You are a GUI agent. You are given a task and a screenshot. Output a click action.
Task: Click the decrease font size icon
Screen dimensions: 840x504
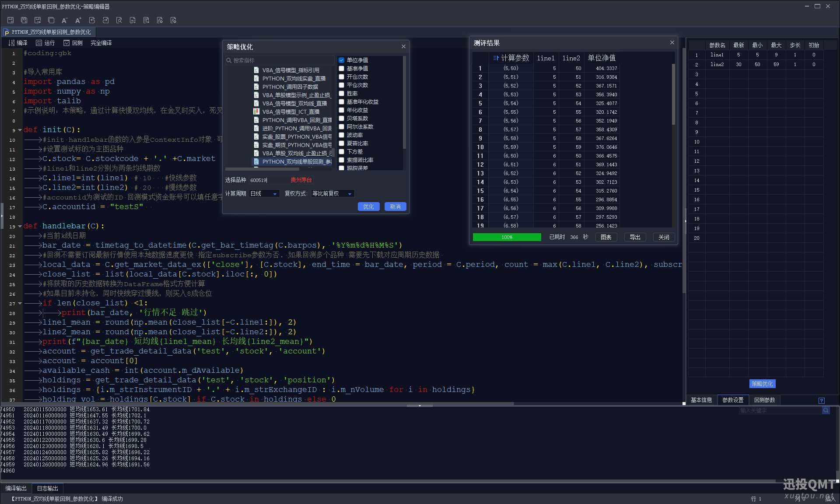click(x=64, y=20)
